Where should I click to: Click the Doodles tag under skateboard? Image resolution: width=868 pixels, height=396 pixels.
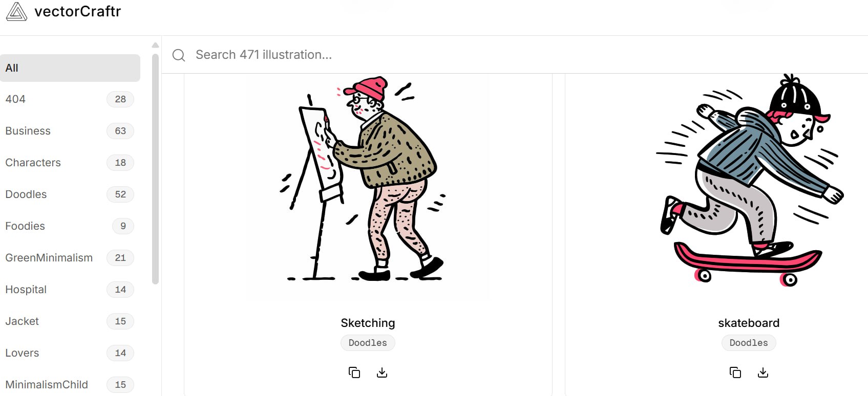click(x=749, y=343)
